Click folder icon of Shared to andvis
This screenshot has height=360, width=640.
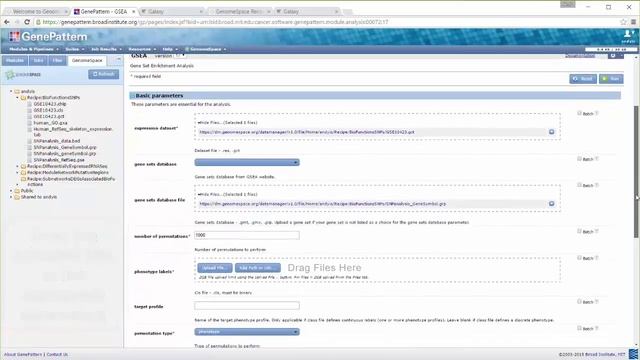point(17,197)
